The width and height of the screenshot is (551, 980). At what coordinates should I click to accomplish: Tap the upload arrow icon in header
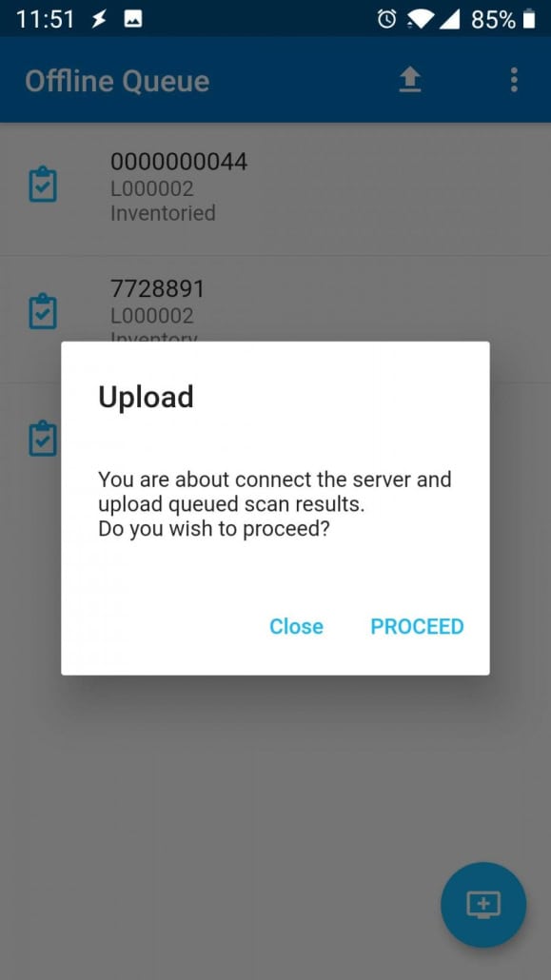pyautogui.click(x=409, y=80)
